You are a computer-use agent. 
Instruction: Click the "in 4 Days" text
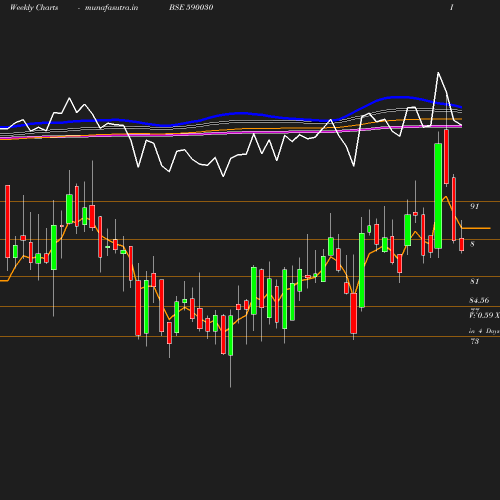(x=484, y=331)
